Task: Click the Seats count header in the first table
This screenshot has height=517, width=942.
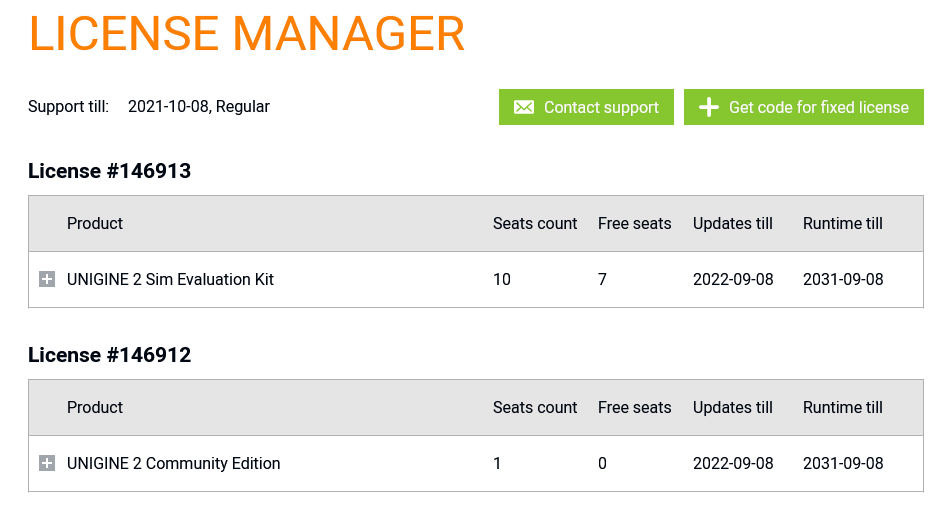Action: pos(535,223)
